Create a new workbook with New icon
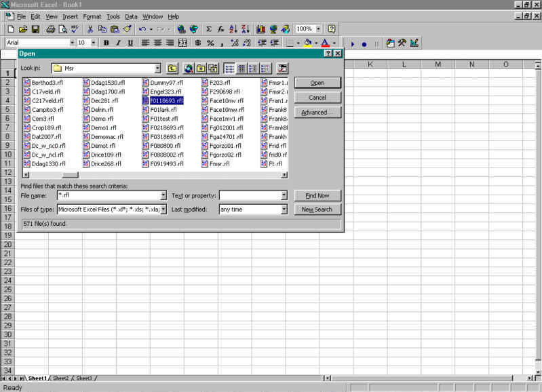Screen dimensions: 542x392 tap(11, 29)
